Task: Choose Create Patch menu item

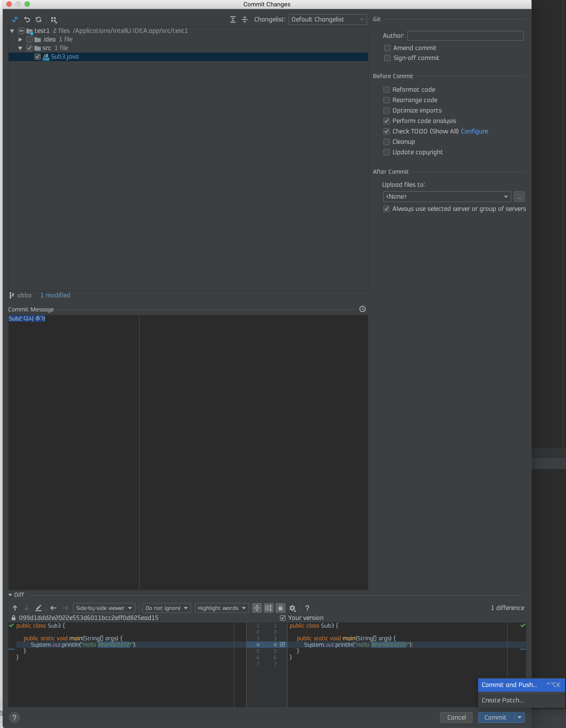Action: pos(502,700)
